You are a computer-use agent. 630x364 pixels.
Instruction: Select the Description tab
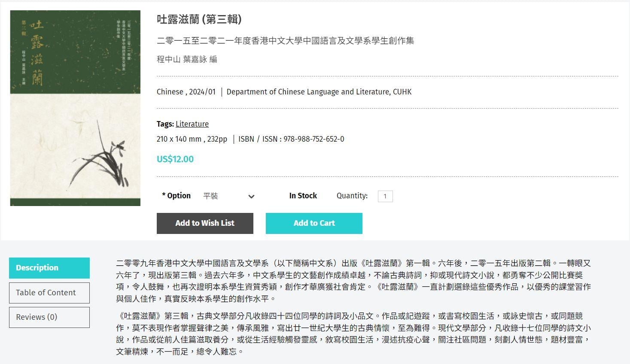[49, 268]
